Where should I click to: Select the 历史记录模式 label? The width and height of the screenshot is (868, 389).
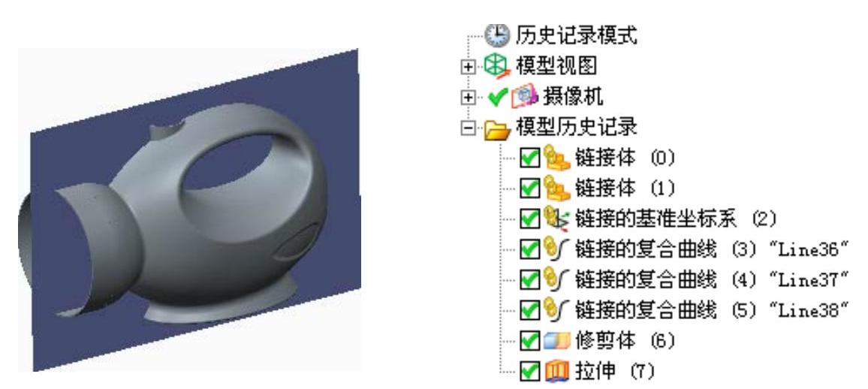click(x=576, y=35)
